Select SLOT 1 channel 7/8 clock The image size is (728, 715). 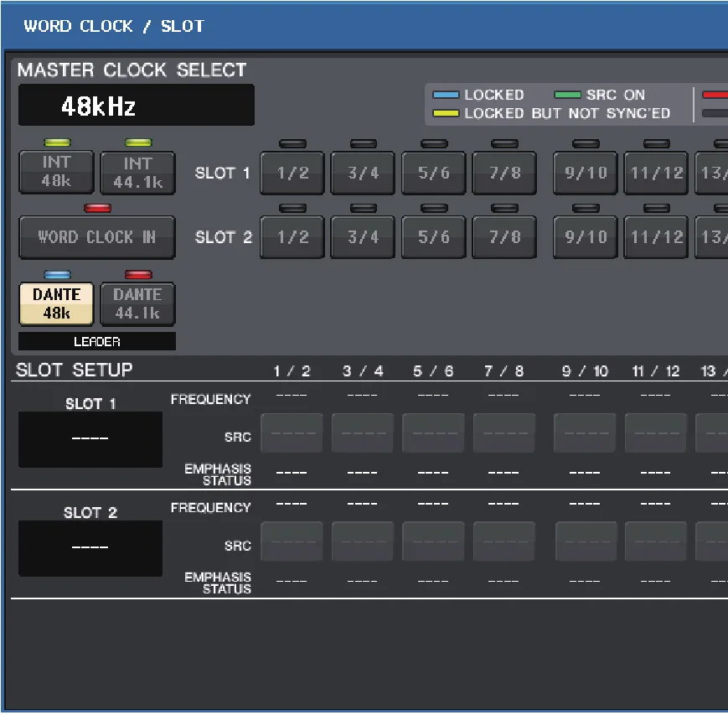[x=504, y=173]
